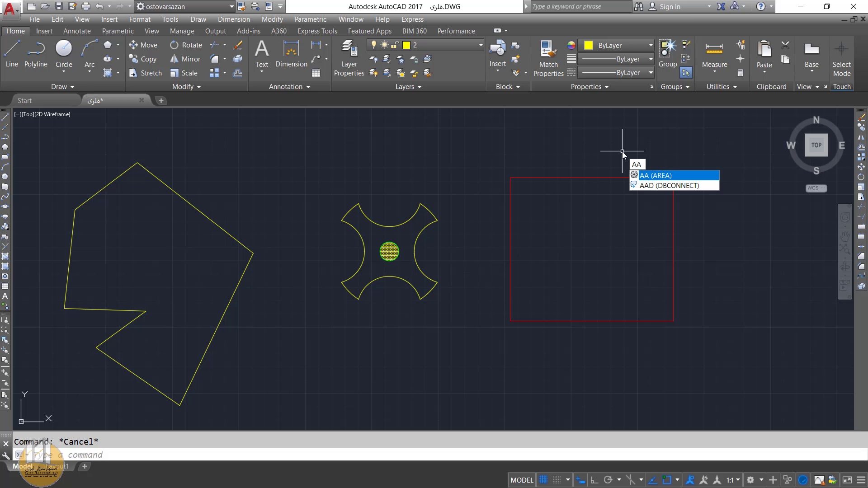Click the Mirror tool

pyautogui.click(x=185, y=59)
